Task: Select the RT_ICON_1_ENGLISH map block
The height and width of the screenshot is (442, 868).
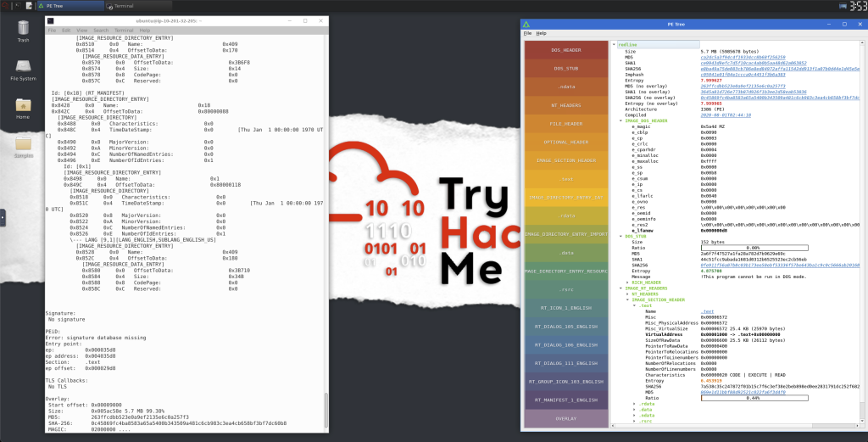Action: [566, 308]
